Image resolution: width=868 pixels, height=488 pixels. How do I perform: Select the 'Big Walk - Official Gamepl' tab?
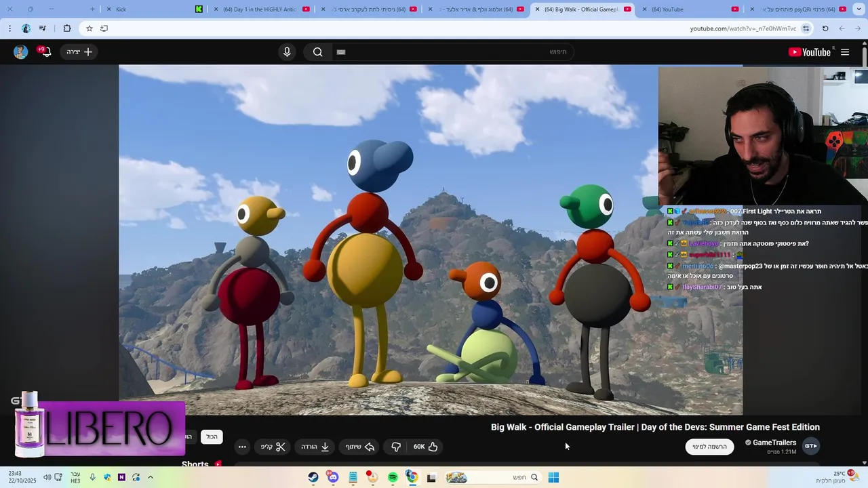[x=582, y=9]
